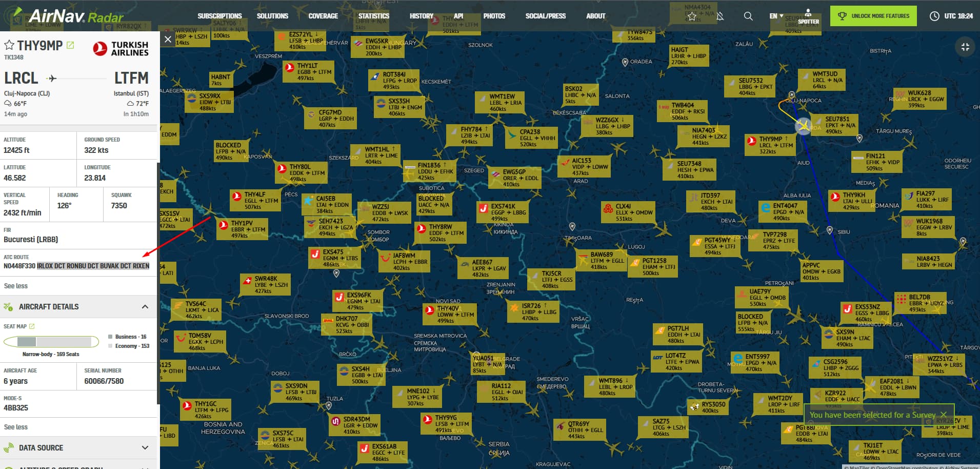The width and height of the screenshot is (980, 469).
Task: Click the Turkish Airlines logo
Action: pyautogui.click(x=121, y=49)
